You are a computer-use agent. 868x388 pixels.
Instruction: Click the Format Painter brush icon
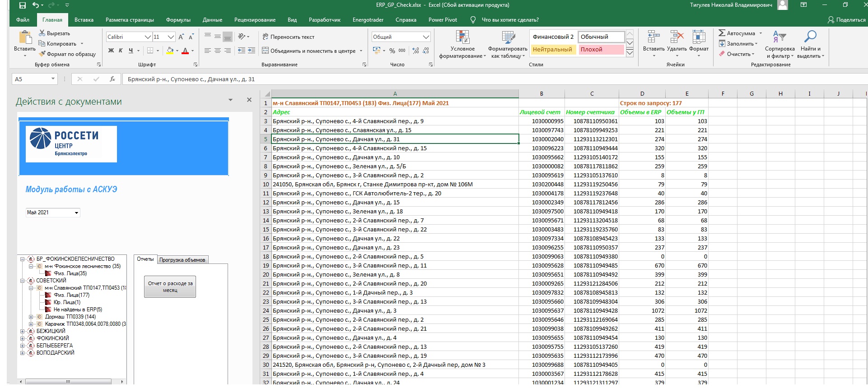(42, 54)
